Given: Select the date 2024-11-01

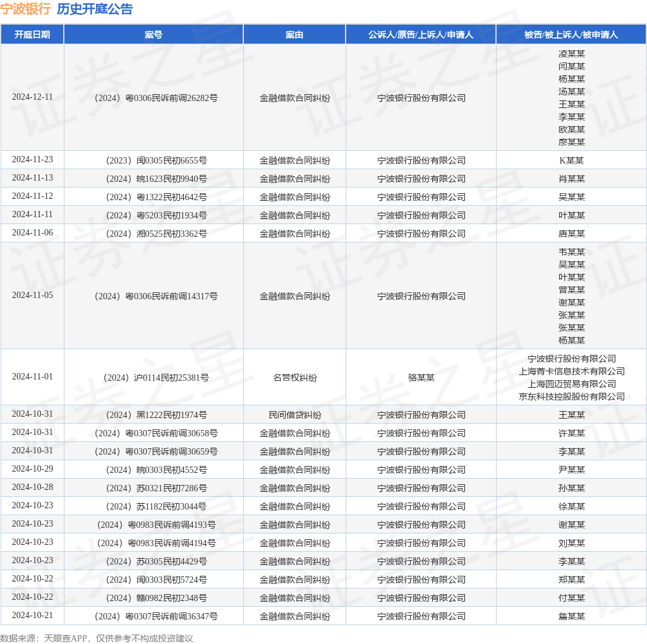Looking at the screenshot, I should click(x=32, y=376).
